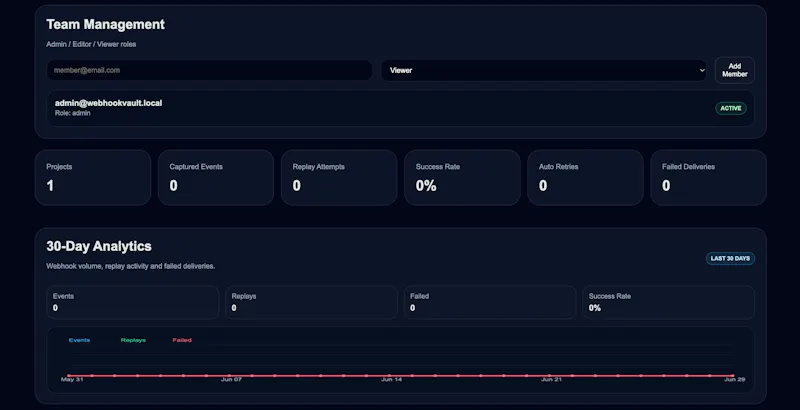Screen dimensions: 800x410
Task: Click the LAST 30 DAYS badge
Action: (x=730, y=259)
